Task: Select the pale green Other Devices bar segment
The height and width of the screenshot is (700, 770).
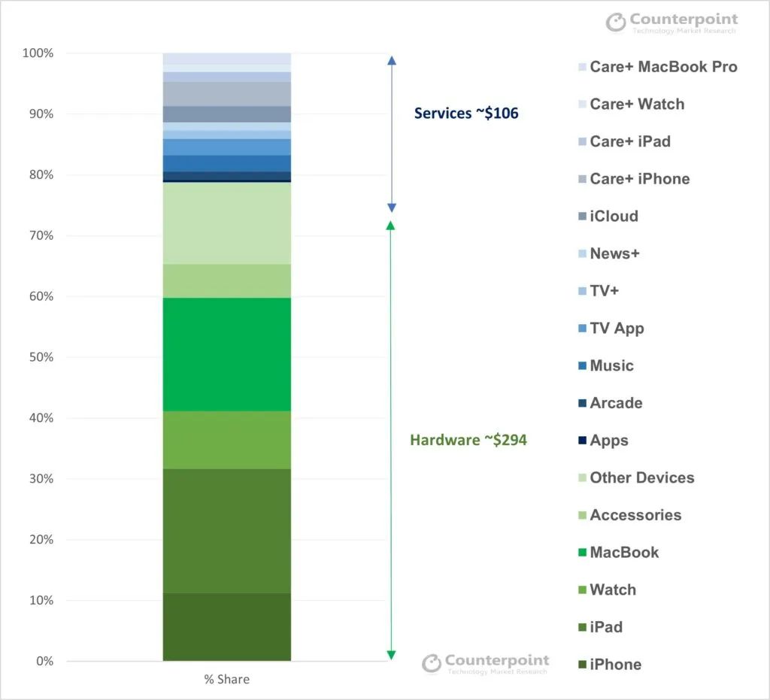Action: [227, 223]
